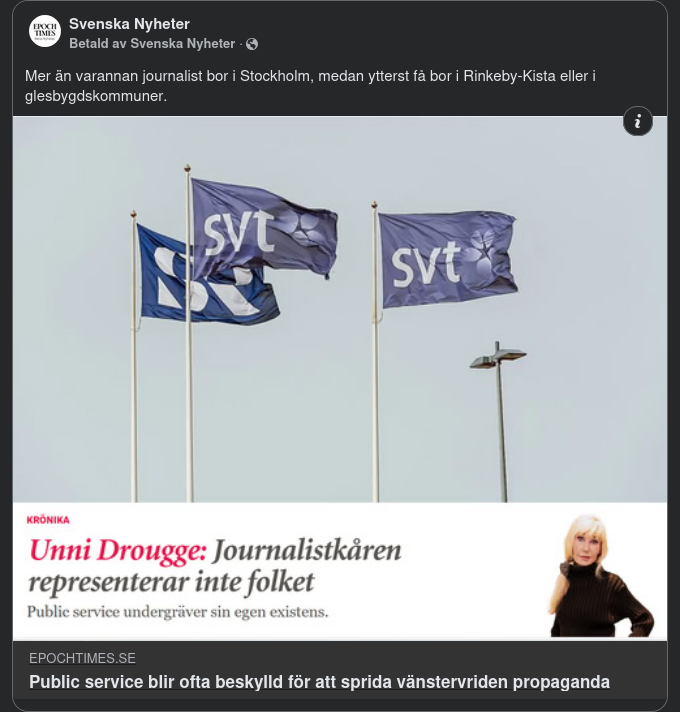Click the info icon on the image
This screenshot has height=712, width=680.
point(637,121)
